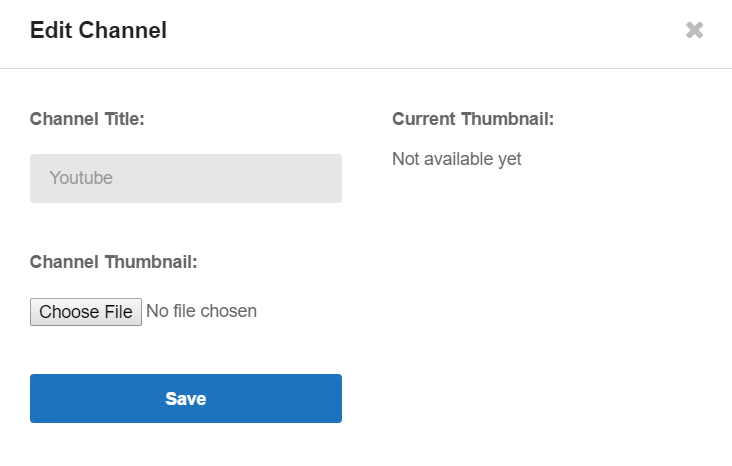The image size is (732, 466).
Task: Click the word Youtube in the field
Action: [x=81, y=178]
